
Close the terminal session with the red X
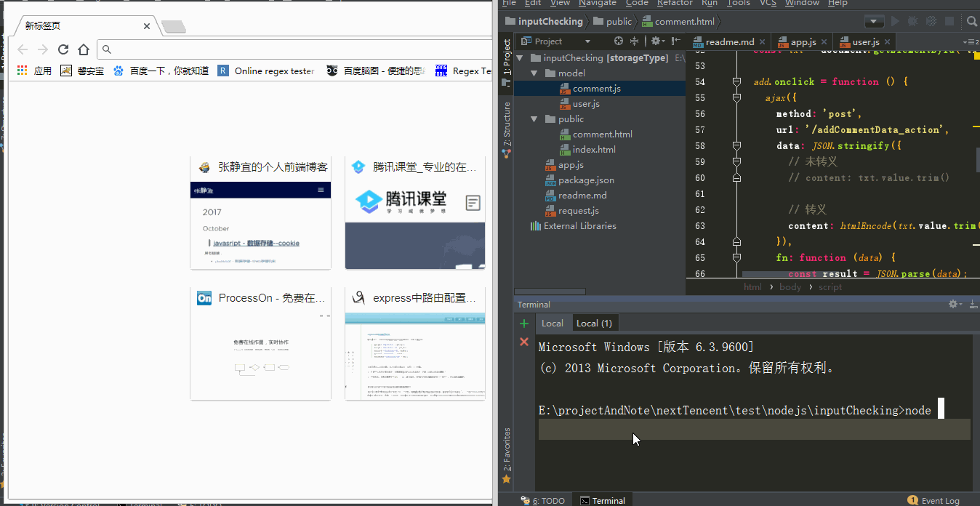coord(524,342)
